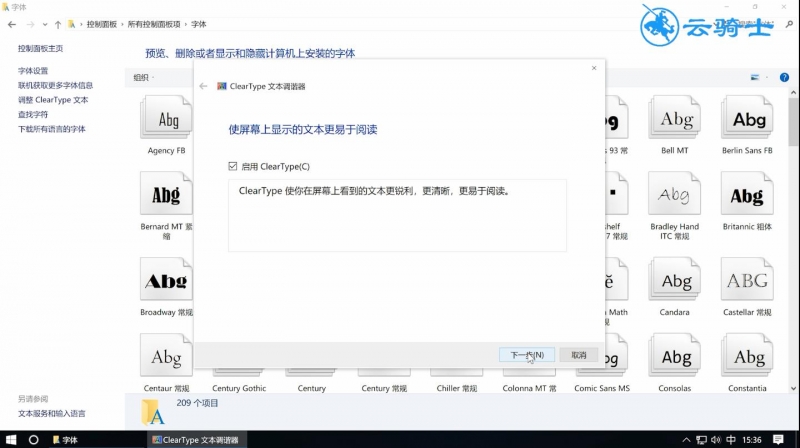Click the help question mark icon
The height and width of the screenshot is (448, 800).
pyautogui.click(x=784, y=78)
